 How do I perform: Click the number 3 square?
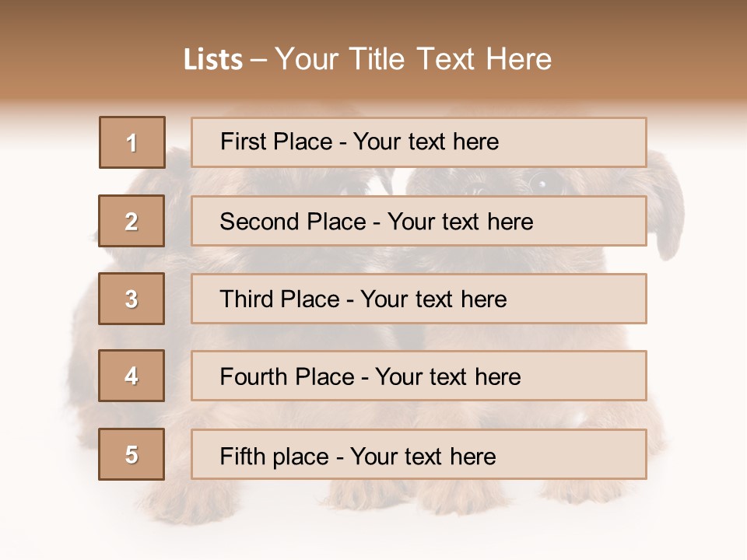(x=132, y=299)
